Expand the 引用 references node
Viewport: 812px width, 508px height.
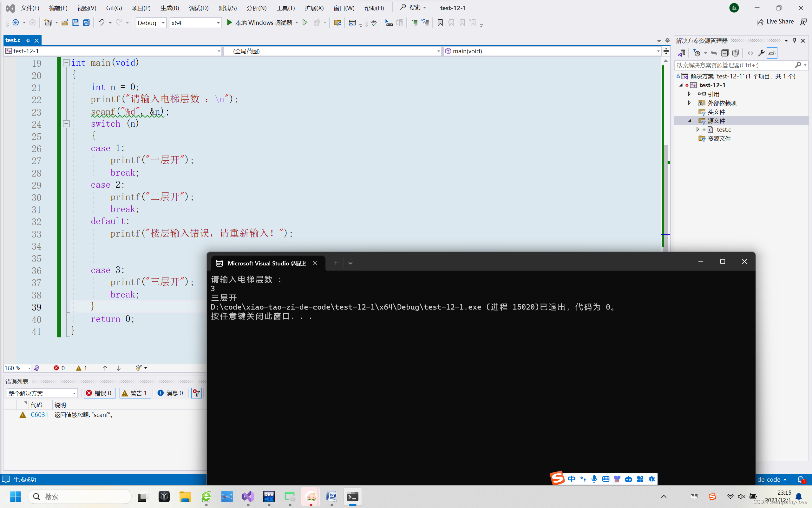pos(689,94)
